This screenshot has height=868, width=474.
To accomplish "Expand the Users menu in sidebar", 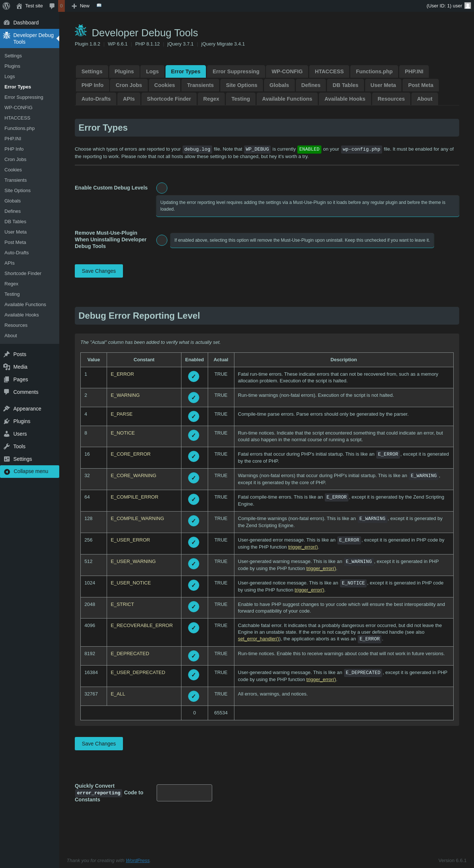I will coord(20,434).
